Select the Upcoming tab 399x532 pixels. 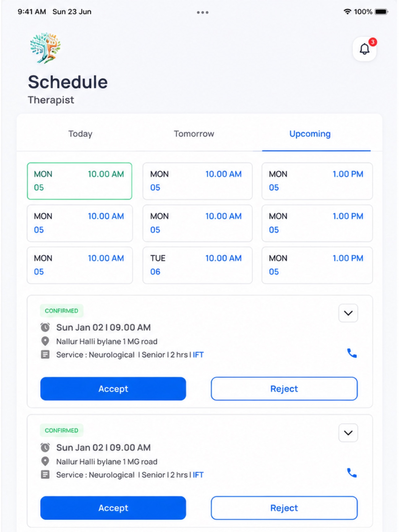pyautogui.click(x=310, y=134)
